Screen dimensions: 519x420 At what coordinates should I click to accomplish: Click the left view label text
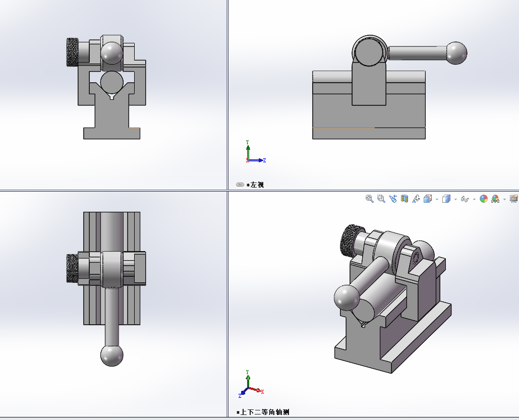[x=255, y=185]
